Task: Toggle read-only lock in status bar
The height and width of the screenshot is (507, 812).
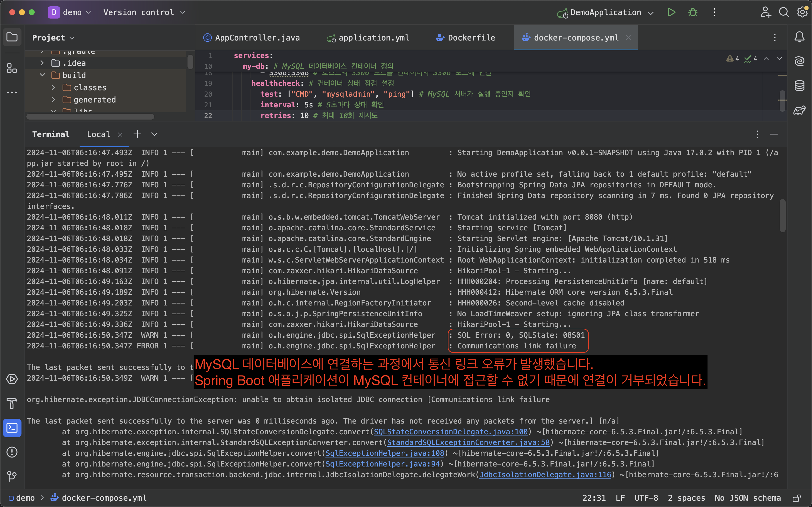Action: (x=797, y=498)
